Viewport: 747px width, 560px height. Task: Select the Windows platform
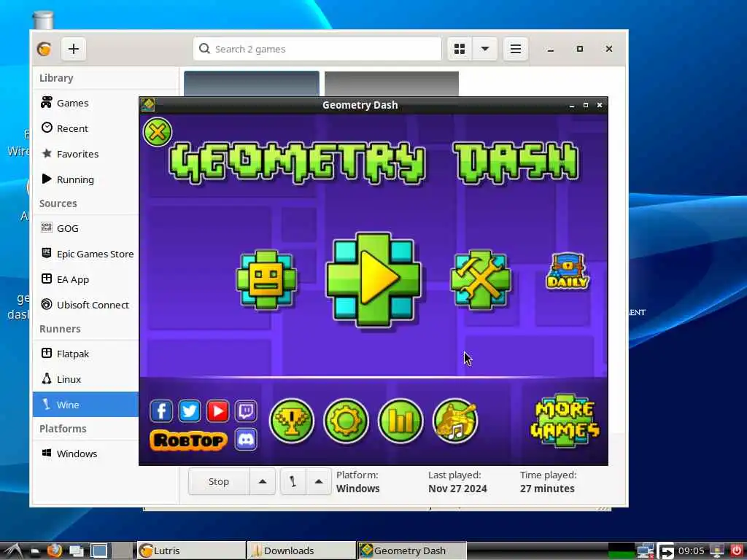pos(86,454)
